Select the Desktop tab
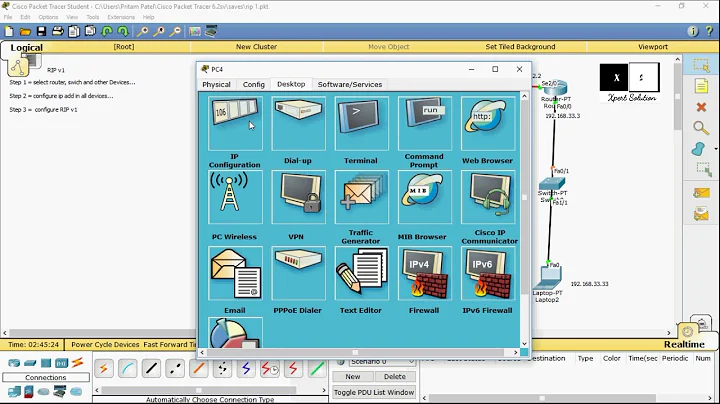This screenshot has width=720, height=404. click(291, 84)
